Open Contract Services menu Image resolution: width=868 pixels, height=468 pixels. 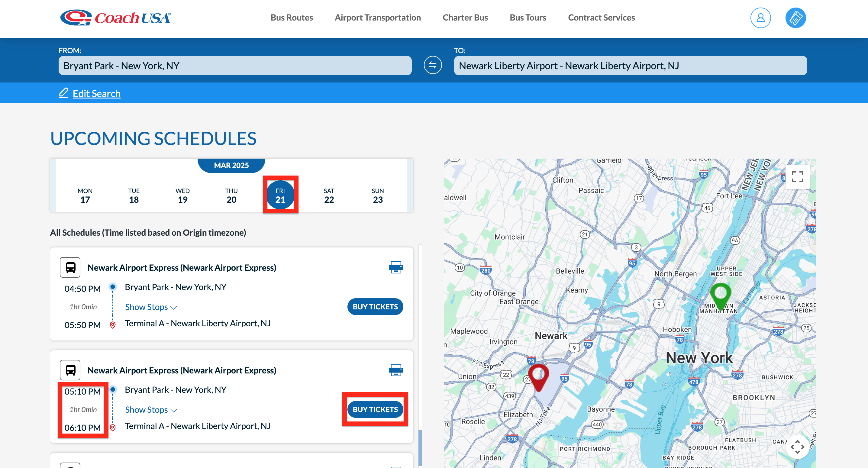click(x=601, y=18)
